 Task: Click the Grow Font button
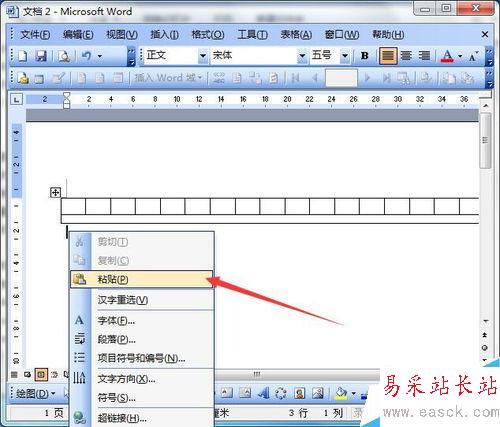click(x=473, y=56)
